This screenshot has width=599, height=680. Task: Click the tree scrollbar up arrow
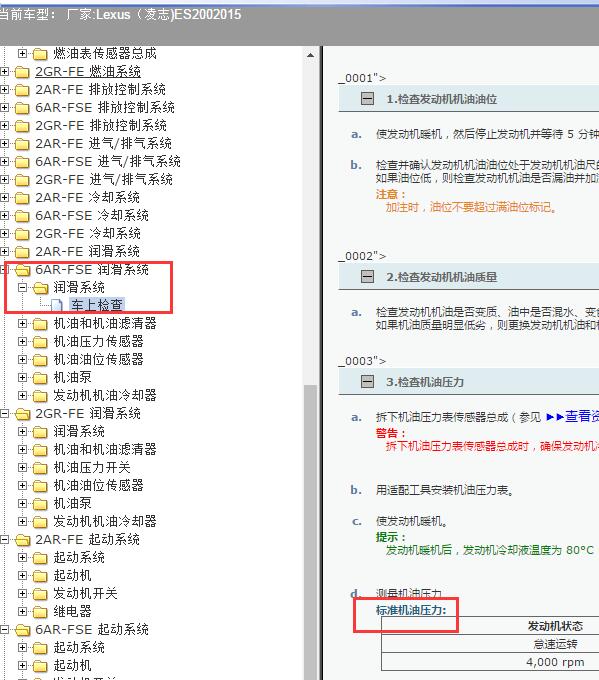[x=310, y=55]
